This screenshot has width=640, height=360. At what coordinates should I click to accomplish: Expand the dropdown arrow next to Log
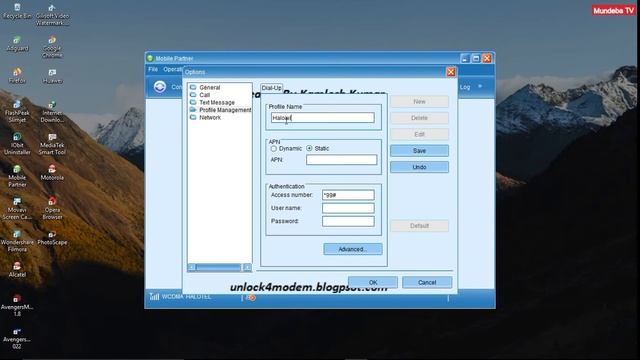tap(480, 87)
